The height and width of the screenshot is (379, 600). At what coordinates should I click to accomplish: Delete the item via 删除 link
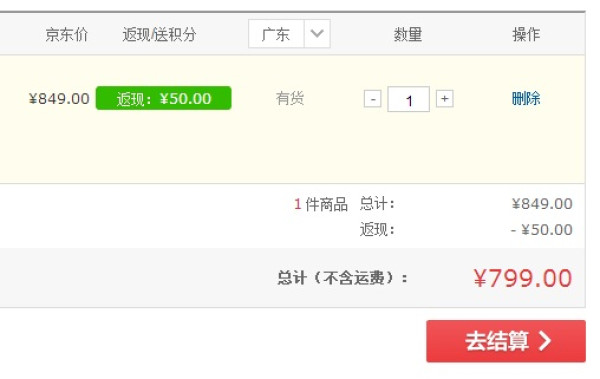point(526,98)
